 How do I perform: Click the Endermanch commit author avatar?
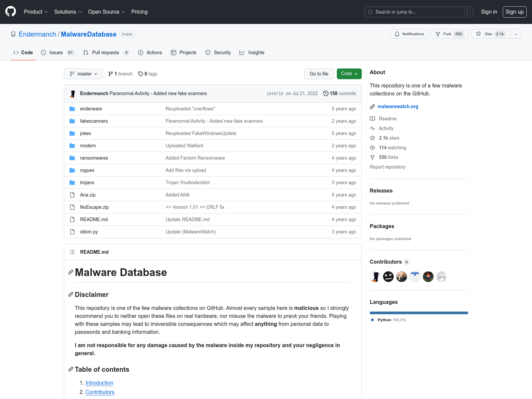click(73, 93)
